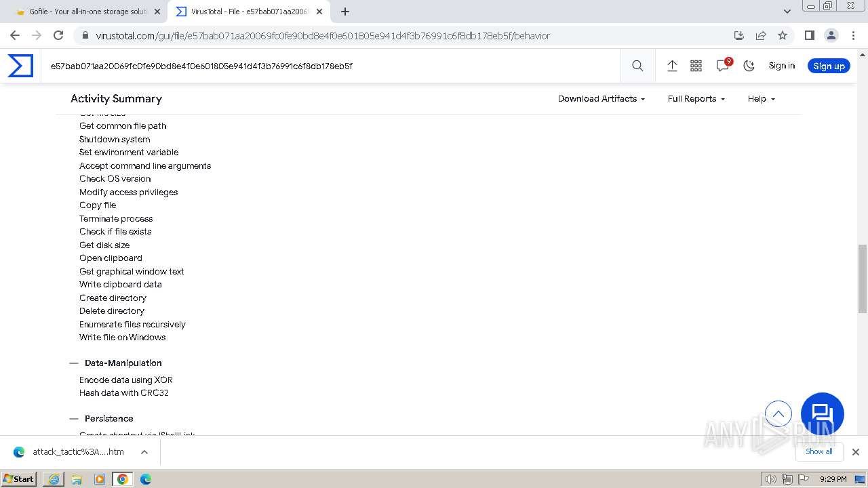Click the page vertical scrollbar thumb
Image resolution: width=868 pixels, height=488 pixels.
(863, 278)
